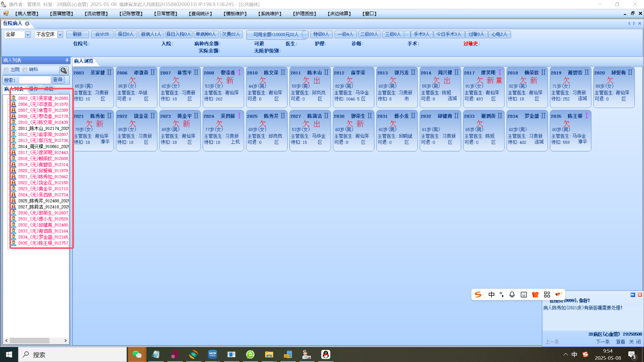Check the 出院 checkbox
Image resolution: width=644 pixels, height=362 pixels.
pos(6,70)
